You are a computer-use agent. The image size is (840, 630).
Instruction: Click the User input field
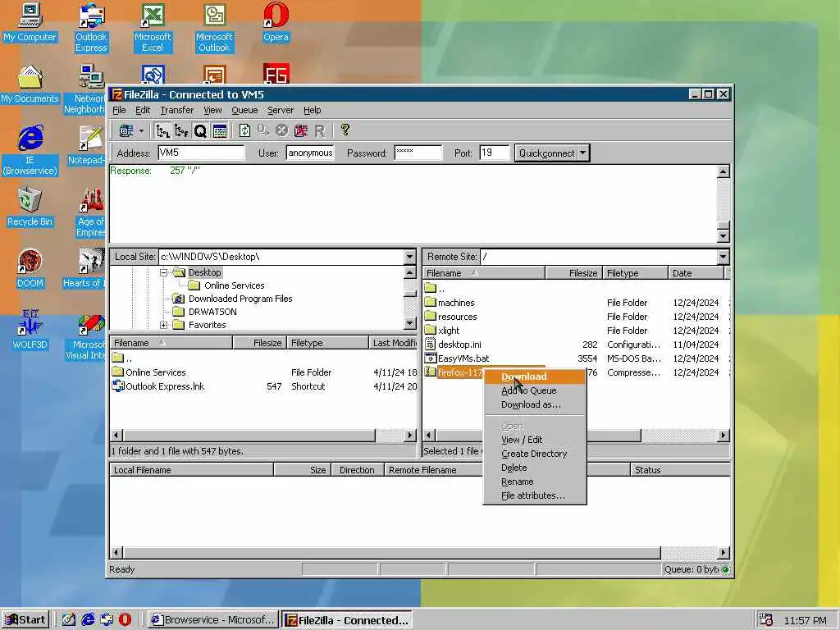point(310,153)
